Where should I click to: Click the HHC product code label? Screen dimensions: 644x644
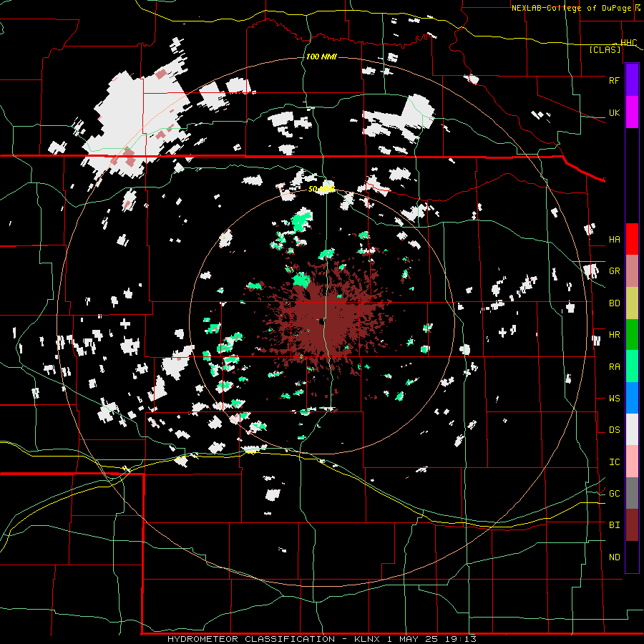click(628, 43)
